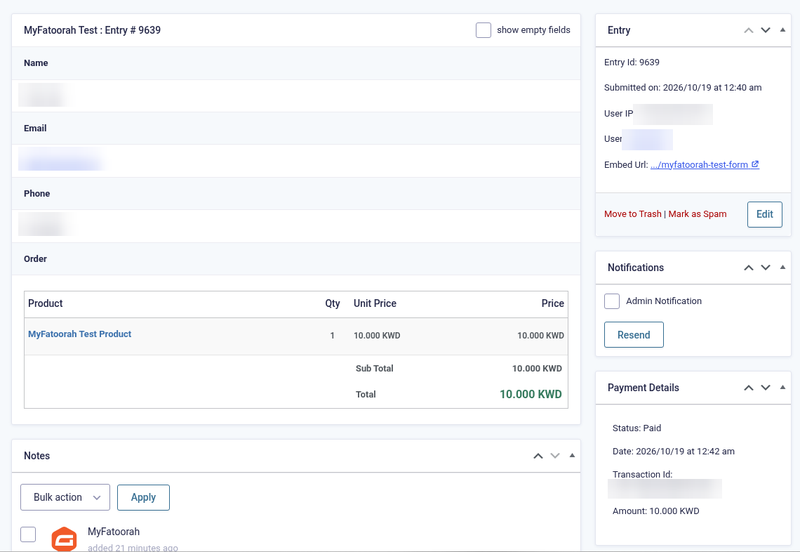Image resolution: width=800 pixels, height=552 pixels.
Task: Move Notifications panel down arrow
Action: coord(765,267)
